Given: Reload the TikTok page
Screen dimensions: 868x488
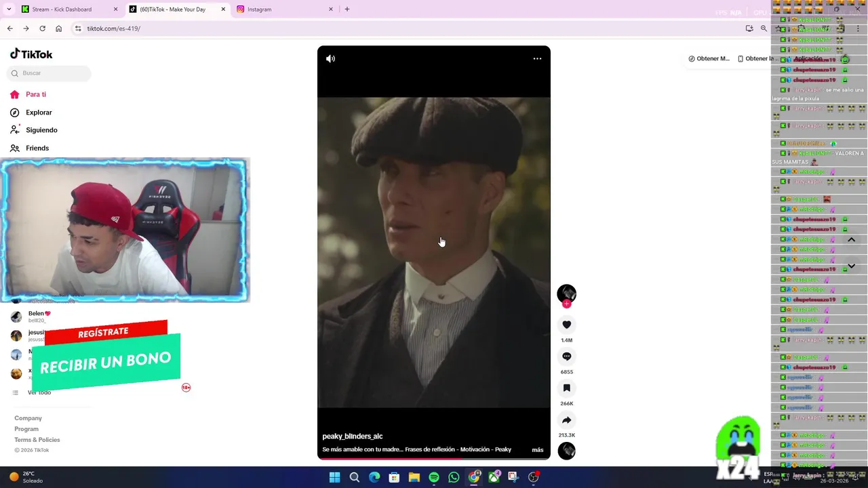Looking at the screenshot, I should [x=42, y=28].
